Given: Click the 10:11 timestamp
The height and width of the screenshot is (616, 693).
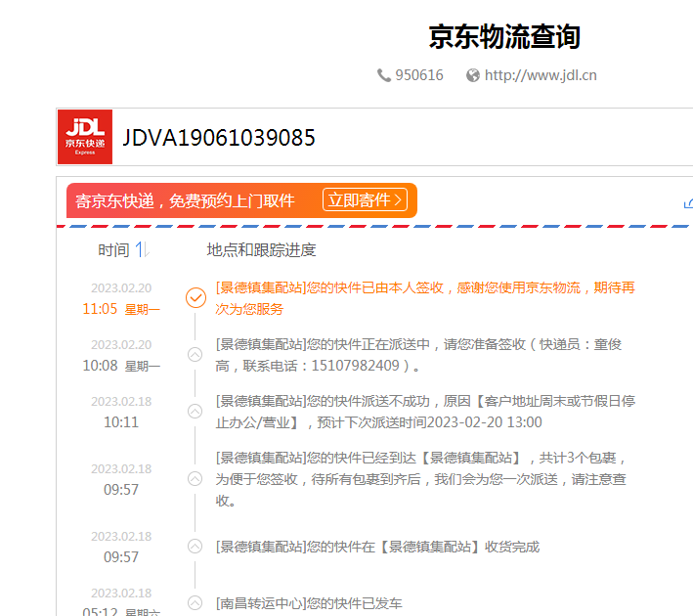Looking at the screenshot, I should pyautogui.click(x=121, y=422).
